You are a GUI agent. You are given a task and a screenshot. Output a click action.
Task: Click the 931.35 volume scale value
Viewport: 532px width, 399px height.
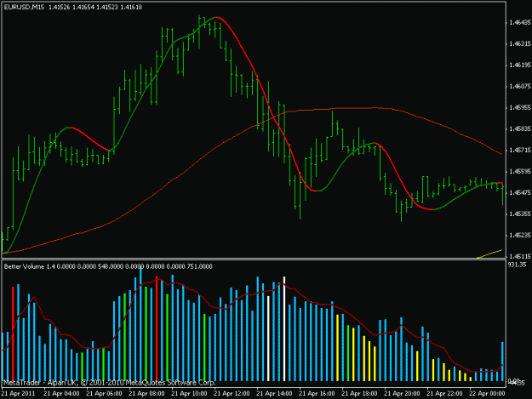coord(517,265)
